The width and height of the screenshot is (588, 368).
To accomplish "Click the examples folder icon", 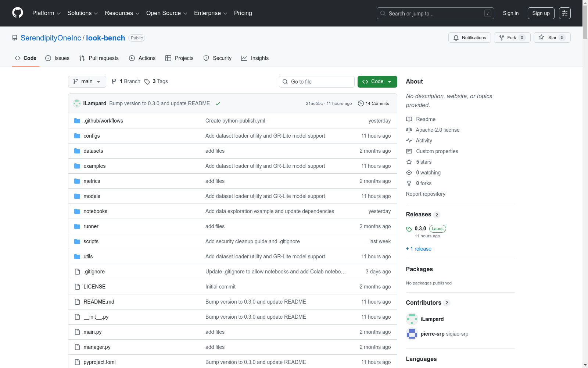I will (x=77, y=166).
